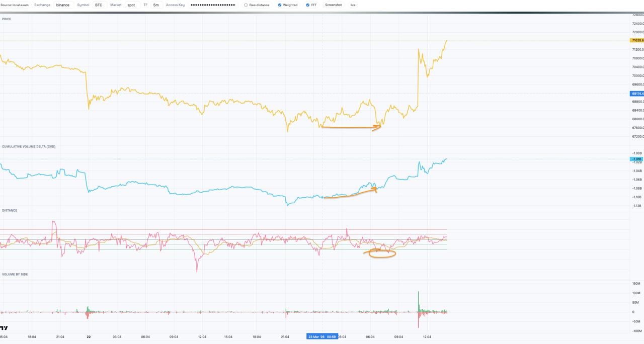Click the -1.01B CVD value tag
The width and height of the screenshot is (644, 344).
(x=637, y=159)
